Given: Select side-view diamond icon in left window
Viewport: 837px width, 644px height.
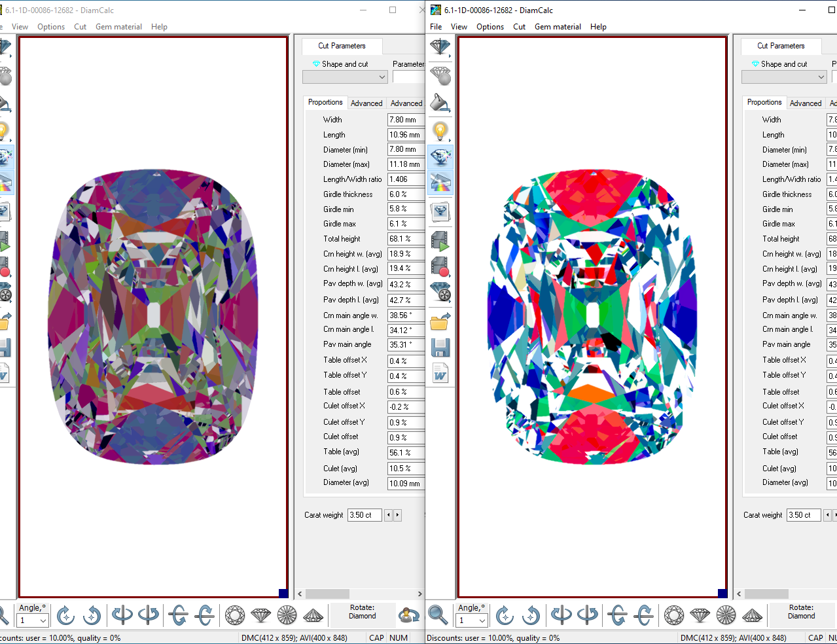Looking at the screenshot, I should 260,615.
